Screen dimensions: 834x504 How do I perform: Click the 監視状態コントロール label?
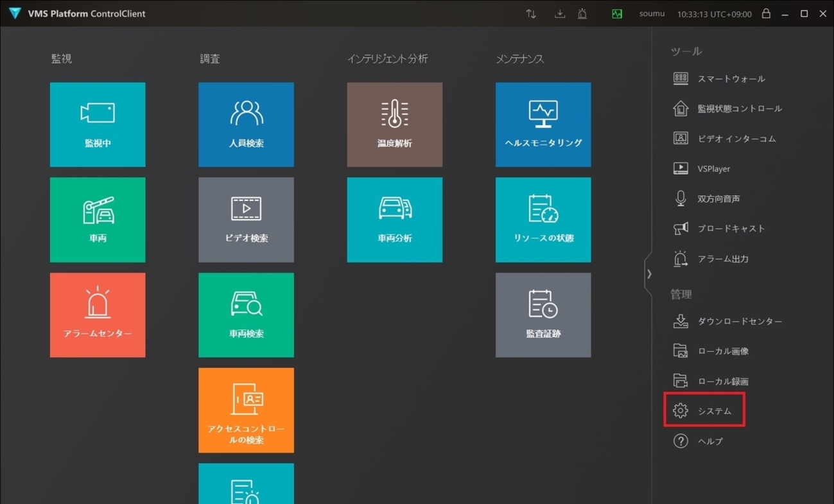(740, 109)
